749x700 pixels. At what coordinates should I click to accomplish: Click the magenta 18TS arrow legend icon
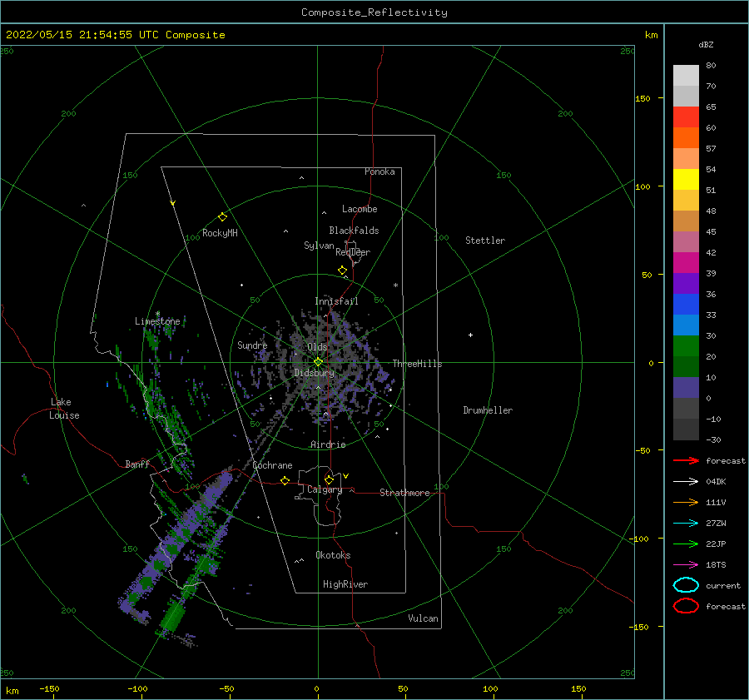(x=686, y=565)
